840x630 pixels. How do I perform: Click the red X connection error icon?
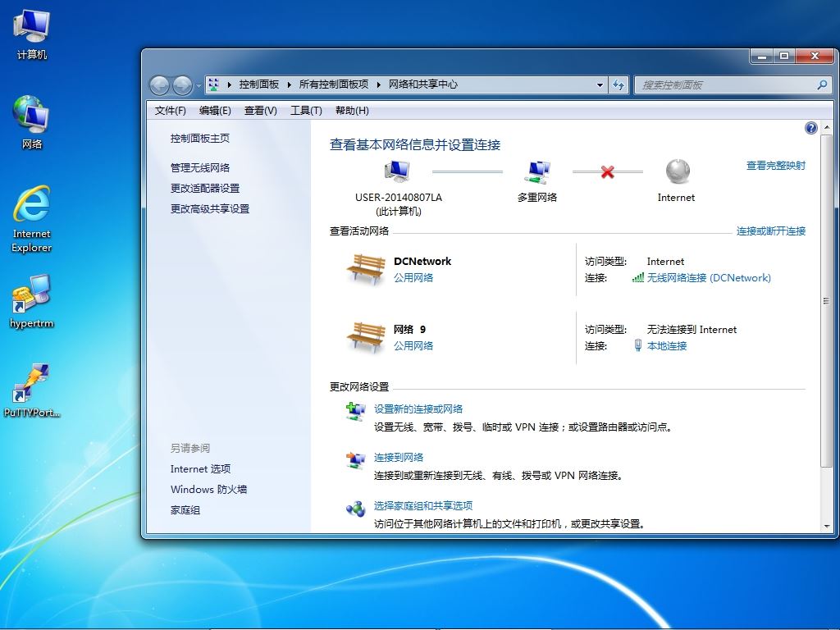click(607, 172)
